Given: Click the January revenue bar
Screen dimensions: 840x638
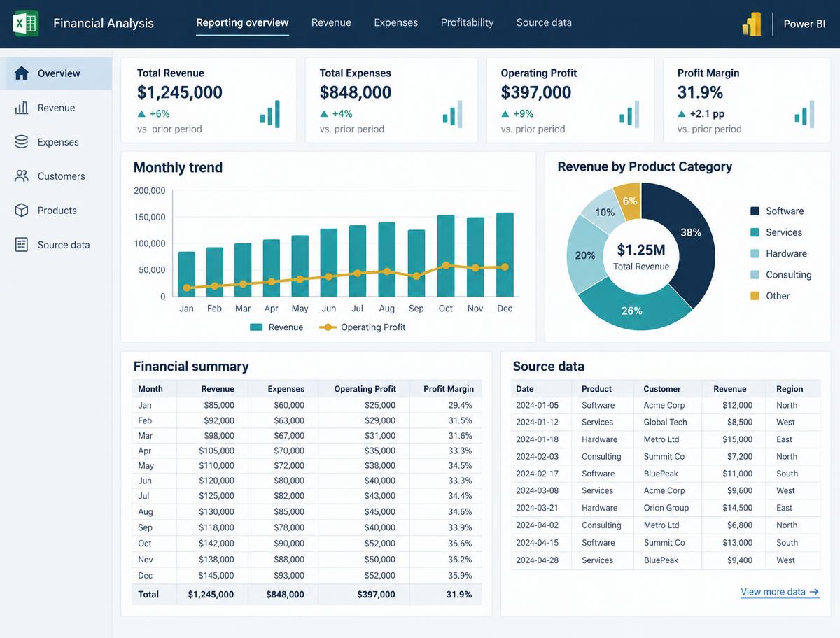Looking at the screenshot, I should 187,274.
